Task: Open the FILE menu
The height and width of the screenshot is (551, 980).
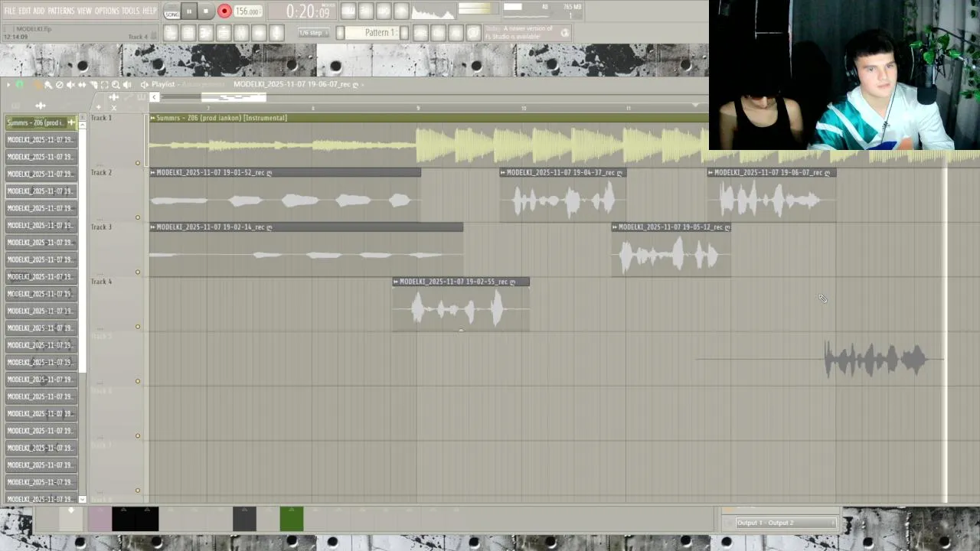Action: (10, 11)
